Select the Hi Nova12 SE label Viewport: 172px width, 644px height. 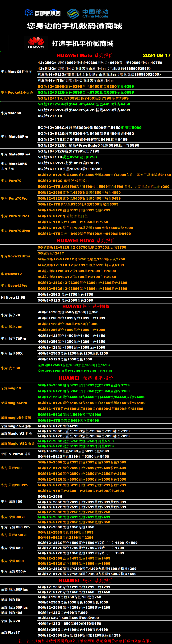pos(13,297)
